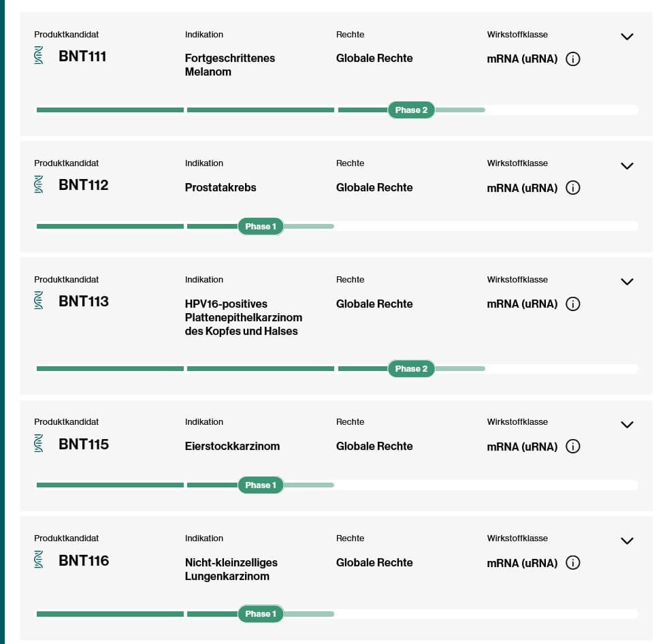Image resolution: width=667 pixels, height=644 pixels.
Task: Open the BNT115 Eierstockkarzinom details chevron
Action: point(627,425)
